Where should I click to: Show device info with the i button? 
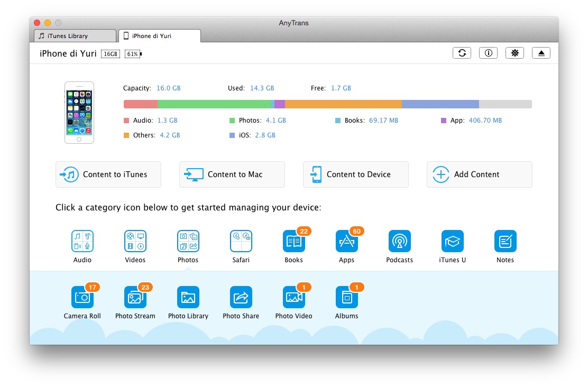(488, 53)
